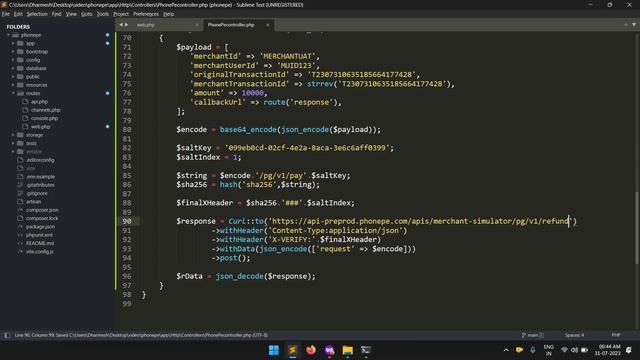640x360 pixels.
Task: Open the .env file in sidebar
Action: 31,168
